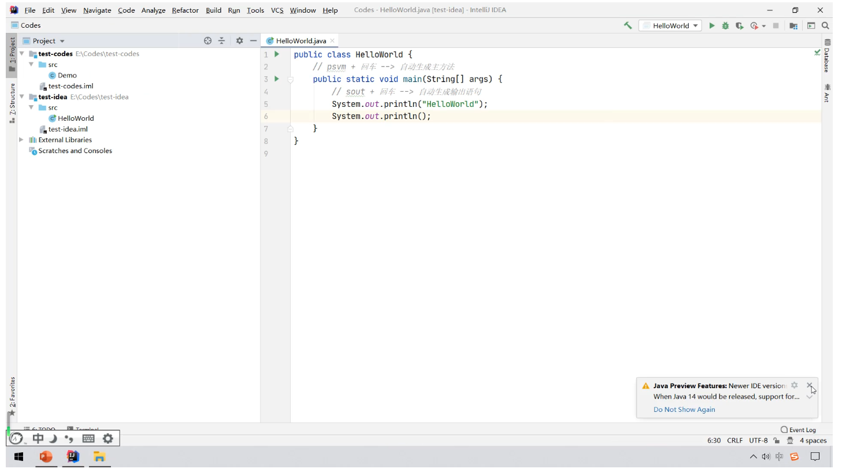
Task: Select the Demo class in project tree
Action: pyautogui.click(x=62, y=76)
